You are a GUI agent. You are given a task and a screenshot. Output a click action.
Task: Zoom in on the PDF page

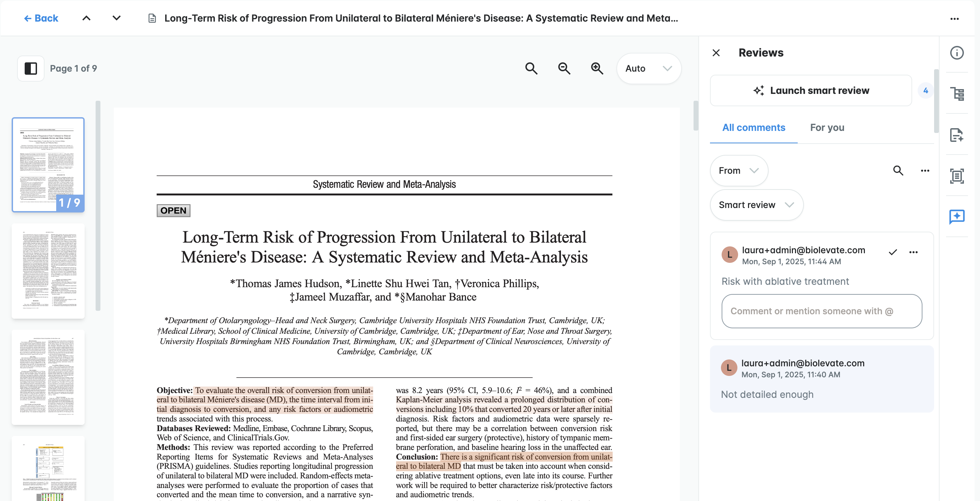pyautogui.click(x=597, y=69)
